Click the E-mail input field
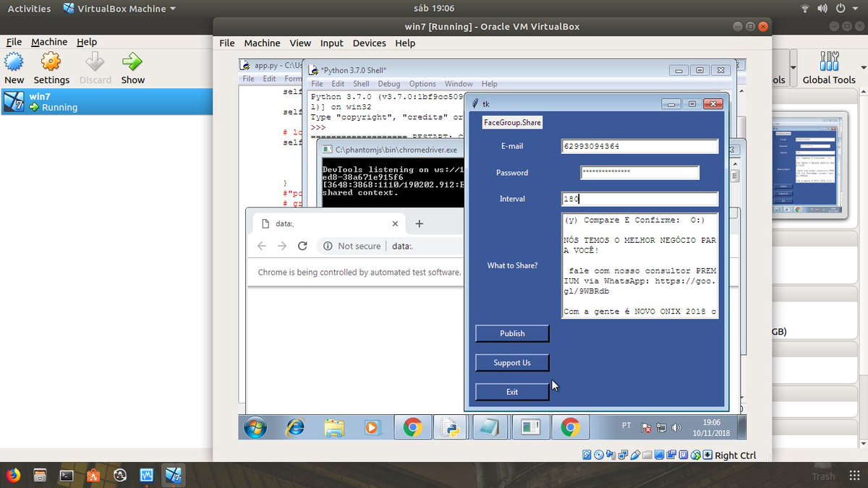Image resolution: width=868 pixels, height=488 pixels. 639,146
